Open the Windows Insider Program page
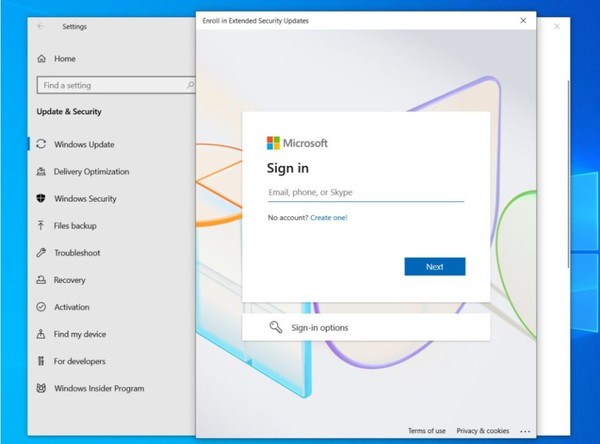 pyautogui.click(x=98, y=388)
